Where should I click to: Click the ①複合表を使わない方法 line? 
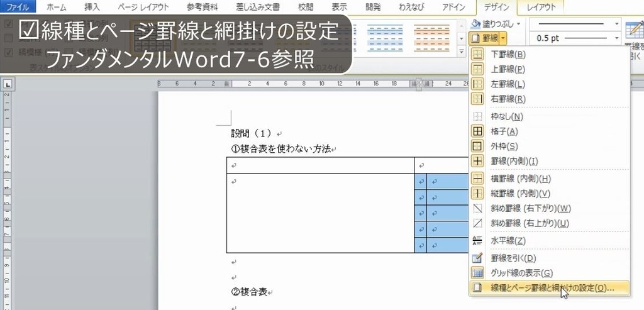pyautogui.click(x=281, y=149)
